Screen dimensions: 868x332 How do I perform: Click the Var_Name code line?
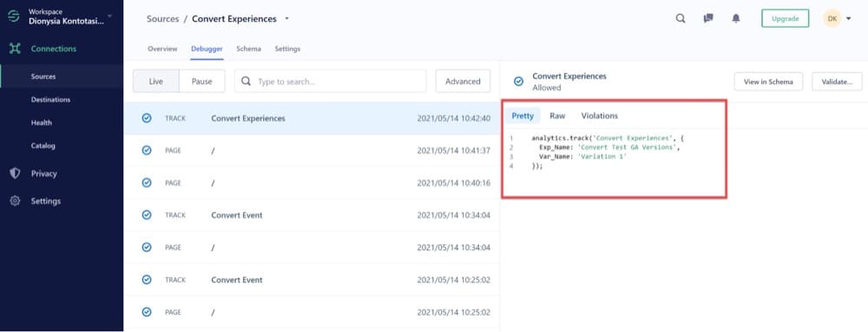click(x=583, y=156)
